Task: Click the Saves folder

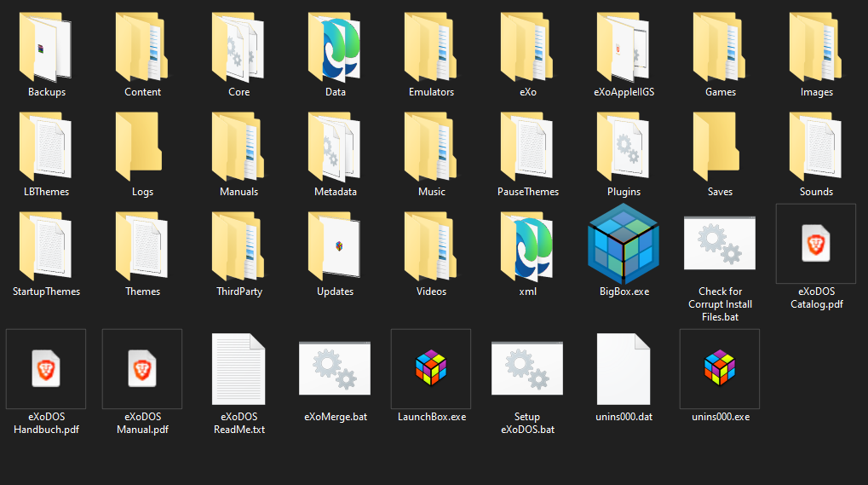Action: pyautogui.click(x=720, y=147)
